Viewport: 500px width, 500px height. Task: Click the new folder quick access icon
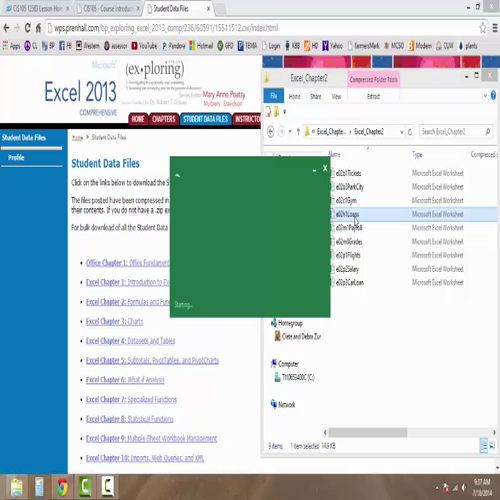276,112
